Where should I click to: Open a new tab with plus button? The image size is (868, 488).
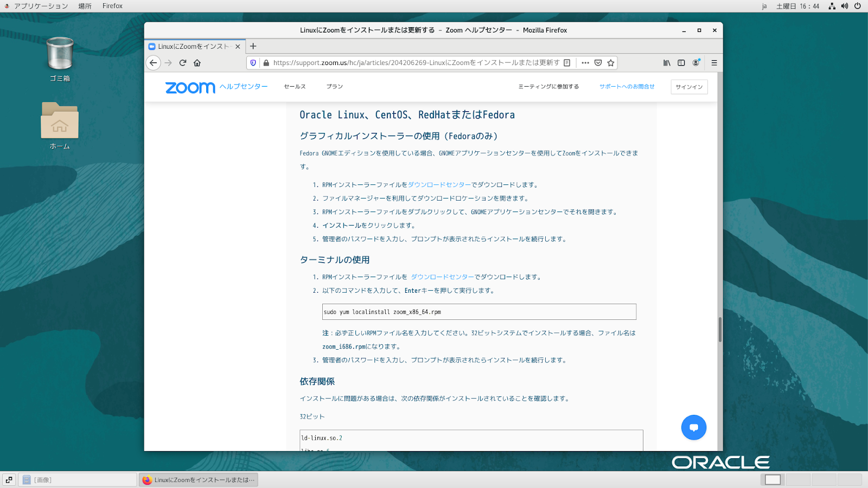253,46
